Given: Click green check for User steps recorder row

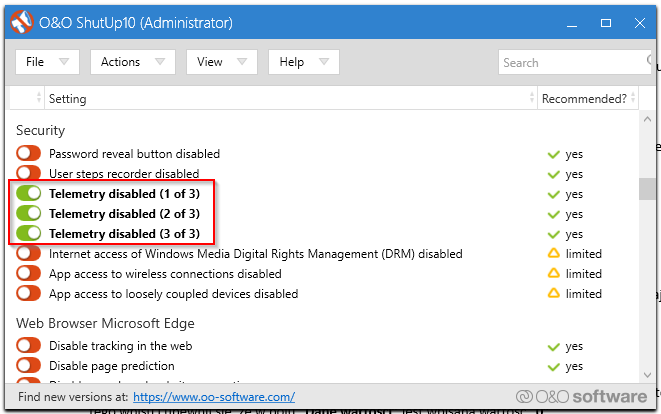Looking at the screenshot, I should click(x=554, y=174).
